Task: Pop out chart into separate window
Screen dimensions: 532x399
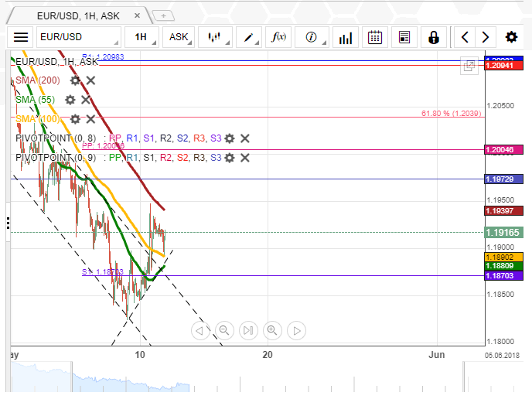Action: tap(469, 66)
